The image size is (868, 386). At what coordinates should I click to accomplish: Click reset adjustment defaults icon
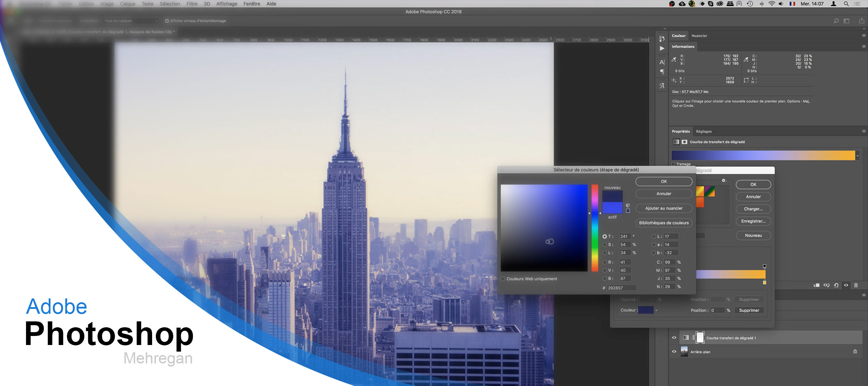(836, 285)
